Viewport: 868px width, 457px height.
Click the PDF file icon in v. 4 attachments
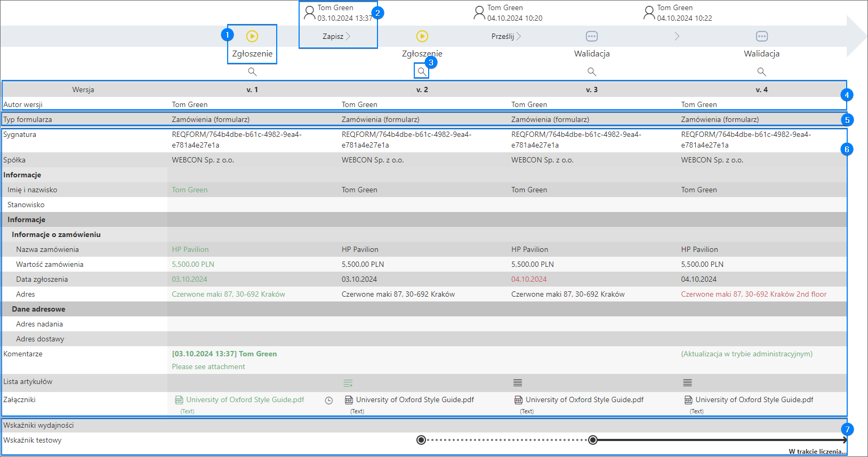point(688,400)
